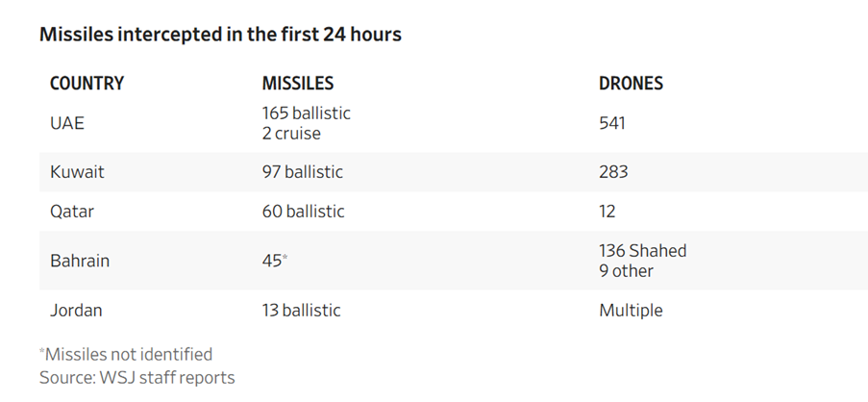This screenshot has height=402, width=868.
Task: Click the Bahrain country cell
Action: 79,261
